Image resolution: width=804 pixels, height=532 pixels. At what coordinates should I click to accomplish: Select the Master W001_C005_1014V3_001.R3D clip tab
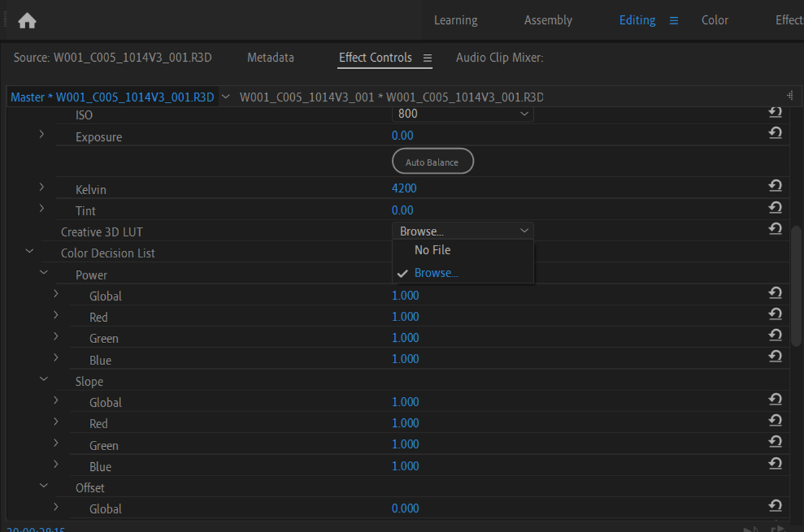point(112,97)
